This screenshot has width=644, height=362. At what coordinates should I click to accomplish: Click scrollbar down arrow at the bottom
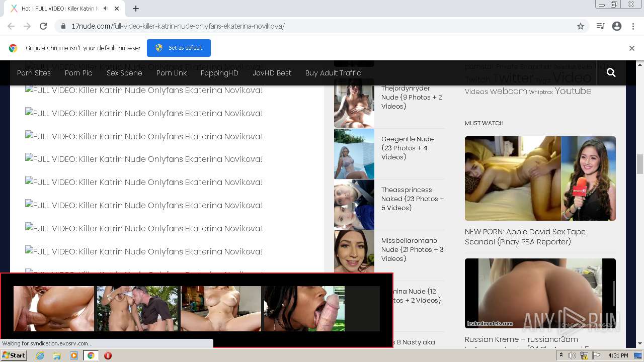640,344
